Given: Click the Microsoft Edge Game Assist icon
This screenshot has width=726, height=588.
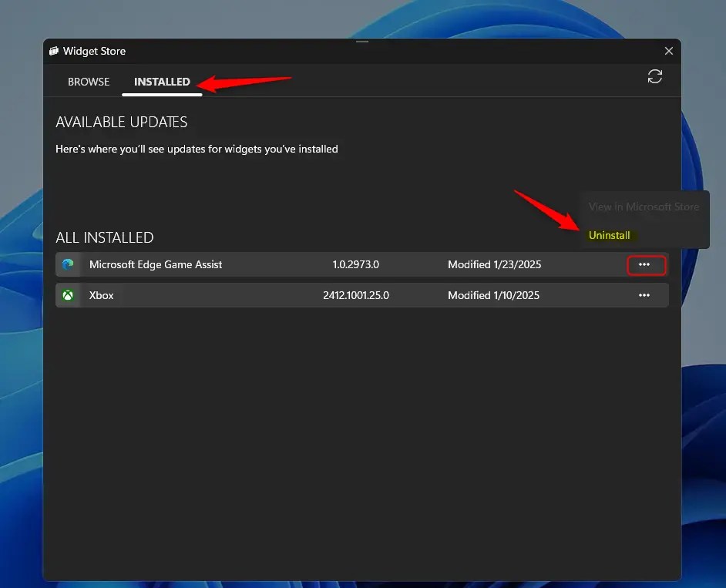Looking at the screenshot, I should [x=68, y=264].
